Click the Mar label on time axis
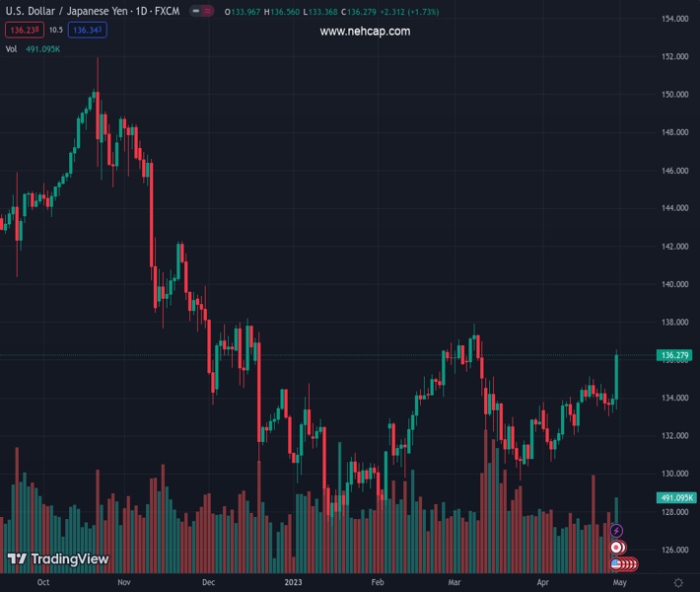 pos(455,582)
